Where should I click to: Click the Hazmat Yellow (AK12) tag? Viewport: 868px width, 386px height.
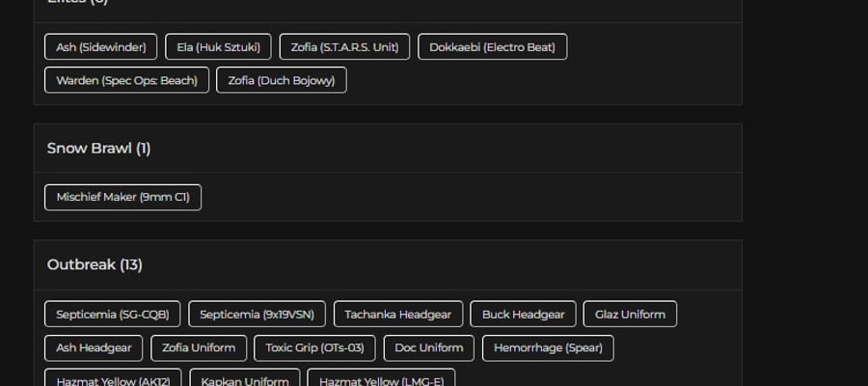113,379
